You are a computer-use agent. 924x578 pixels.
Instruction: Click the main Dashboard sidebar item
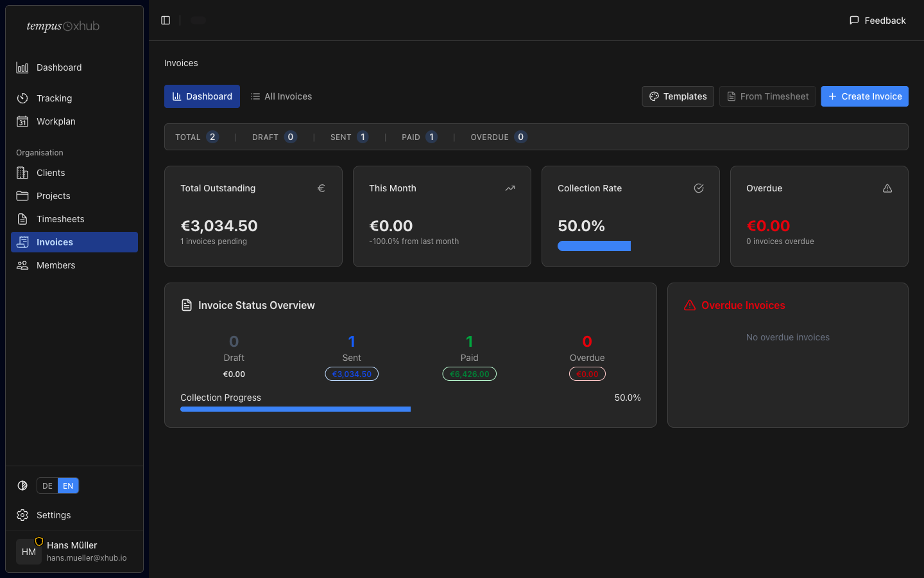(59, 67)
